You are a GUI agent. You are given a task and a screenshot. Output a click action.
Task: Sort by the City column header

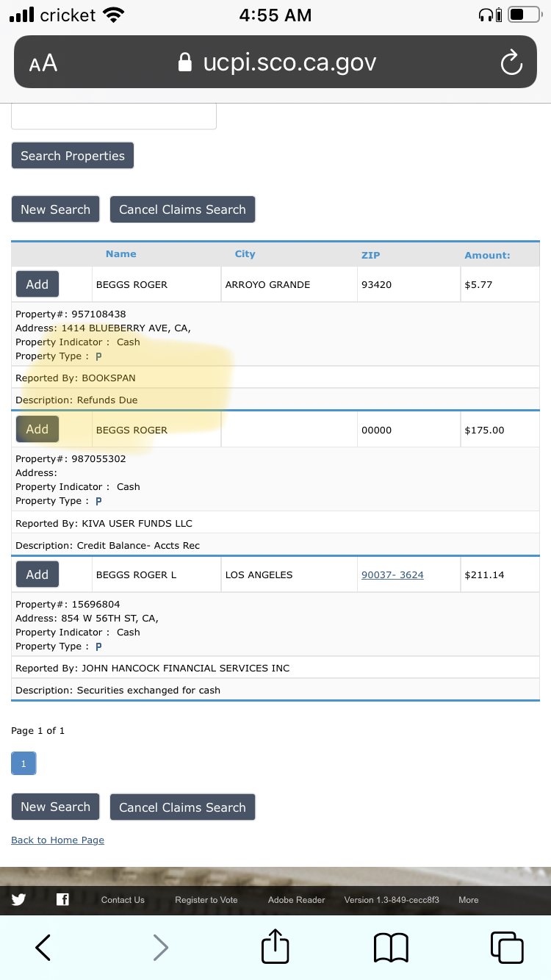245,254
